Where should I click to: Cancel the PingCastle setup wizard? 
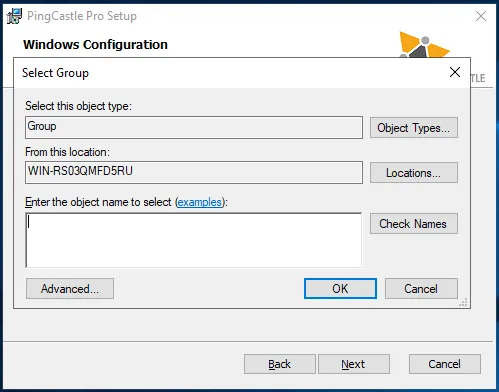coord(445,364)
